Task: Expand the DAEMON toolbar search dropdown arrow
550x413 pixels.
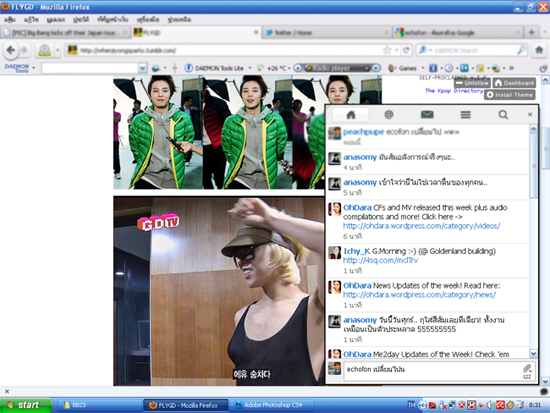Action: (142, 68)
